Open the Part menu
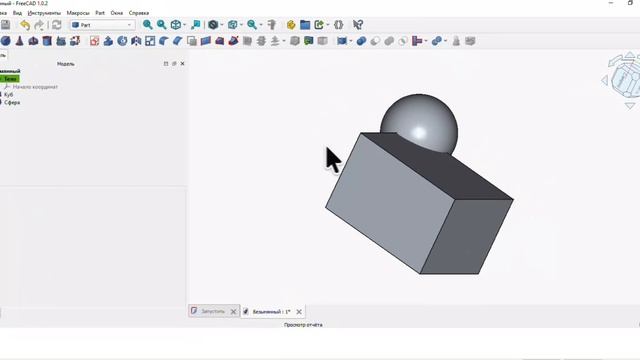 click(x=100, y=13)
